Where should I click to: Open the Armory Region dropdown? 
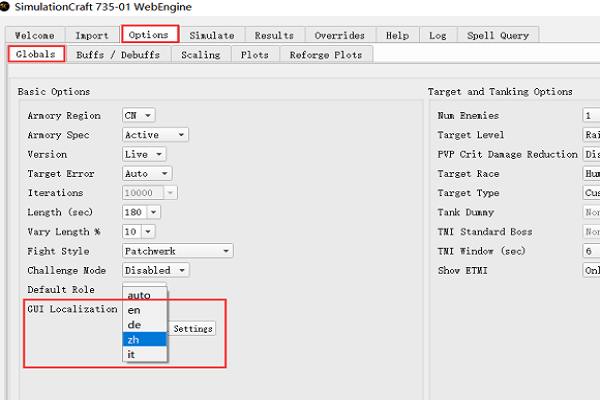pyautogui.click(x=139, y=115)
